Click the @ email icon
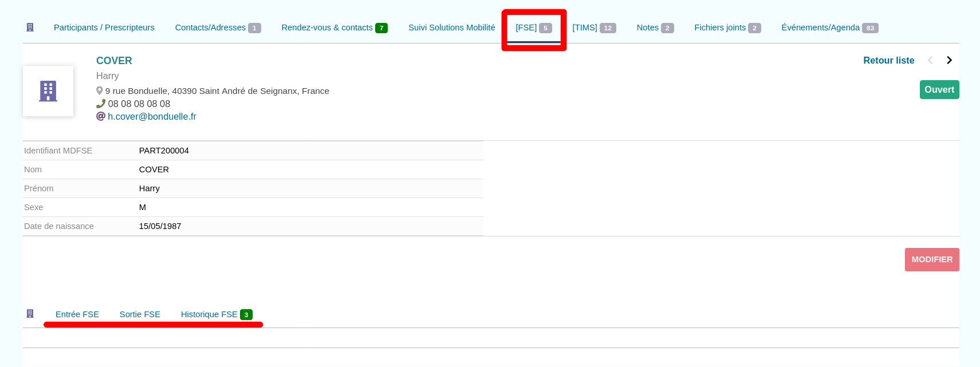Screen dimensions: 980x367 [101, 116]
